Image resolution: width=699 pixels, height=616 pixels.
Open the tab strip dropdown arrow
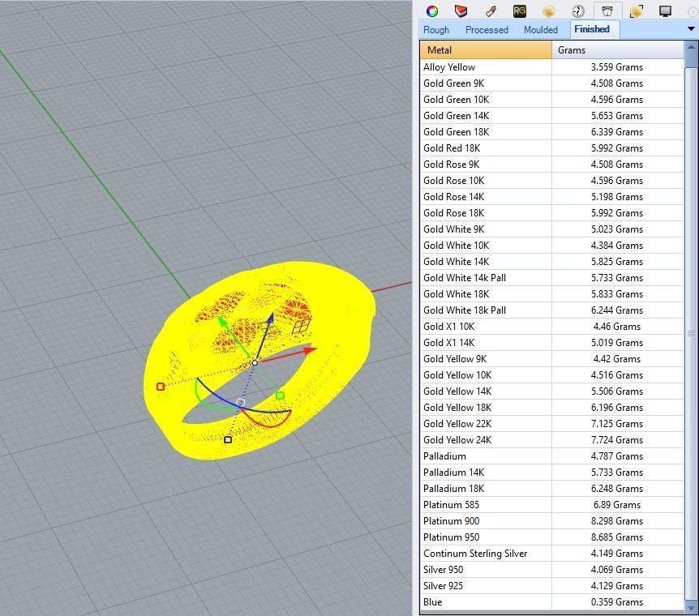[691, 29]
